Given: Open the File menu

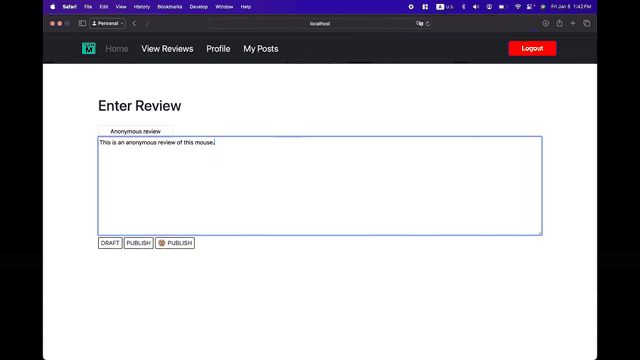Looking at the screenshot, I should [x=88, y=7].
